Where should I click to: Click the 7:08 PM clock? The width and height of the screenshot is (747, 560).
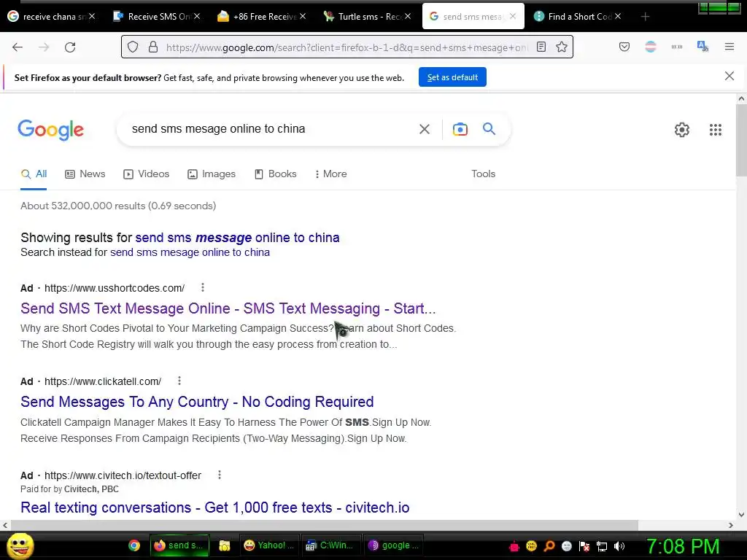pos(682,546)
